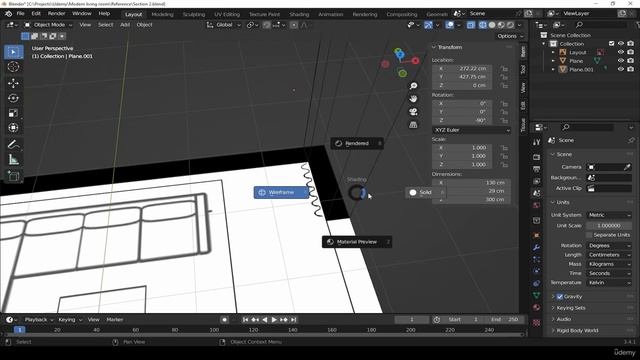The image size is (640, 360).
Task: Select the combined Transform tool
Action: tap(13, 128)
